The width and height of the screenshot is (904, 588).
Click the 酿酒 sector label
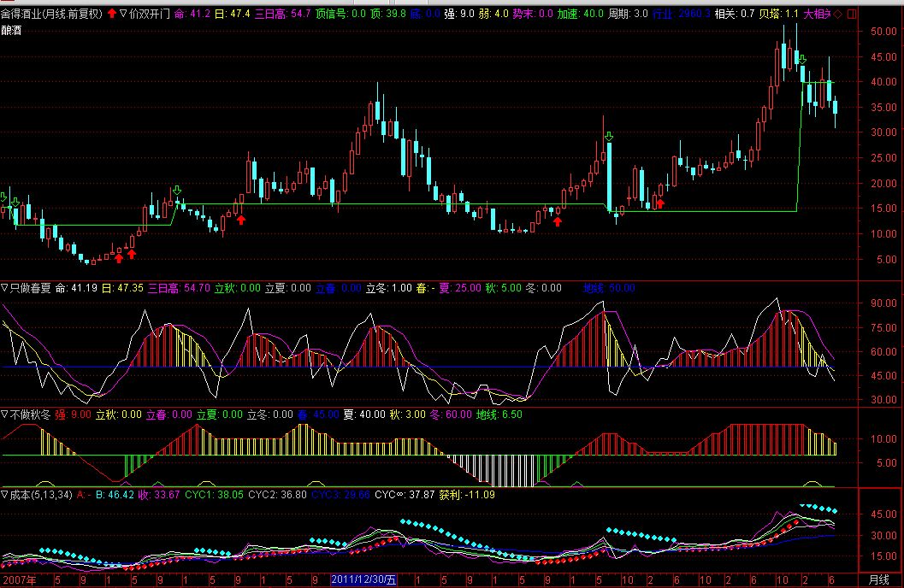click(x=11, y=30)
